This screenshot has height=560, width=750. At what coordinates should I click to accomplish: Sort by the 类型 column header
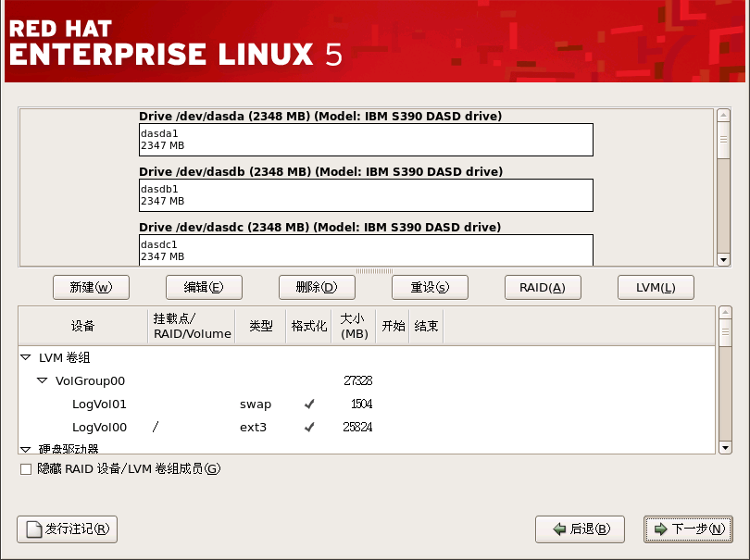point(261,326)
